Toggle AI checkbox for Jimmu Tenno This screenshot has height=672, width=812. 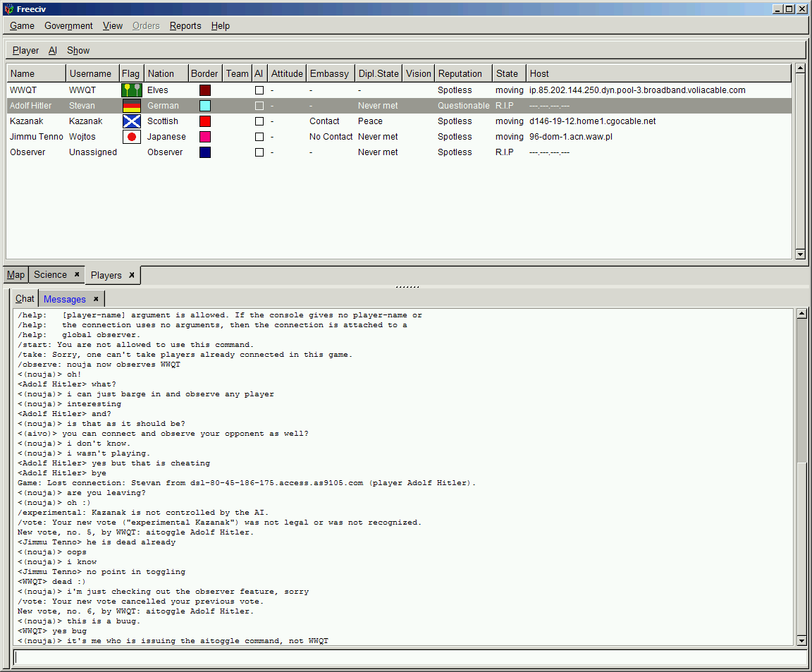point(259,137)
